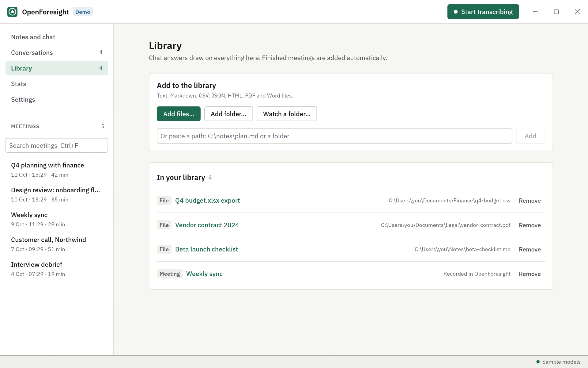588x368 pixels.
Task: Click the Meeting tag on Weekly sync
Action: tap(170, 274)
